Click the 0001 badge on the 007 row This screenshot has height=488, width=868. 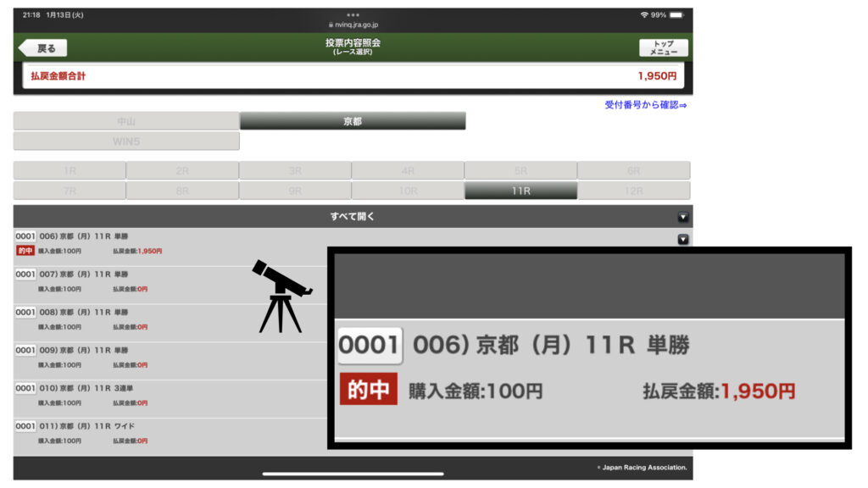[25, 274]
